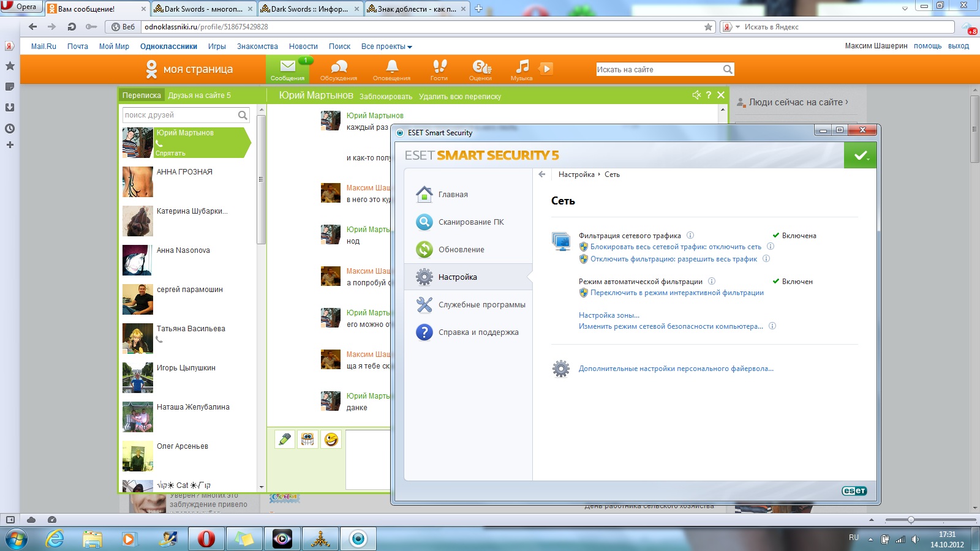The width and height of the screenshot is (980, 551).
Task: Click Спрятать under Юрий Мартынов
Action: pos(170,153)
